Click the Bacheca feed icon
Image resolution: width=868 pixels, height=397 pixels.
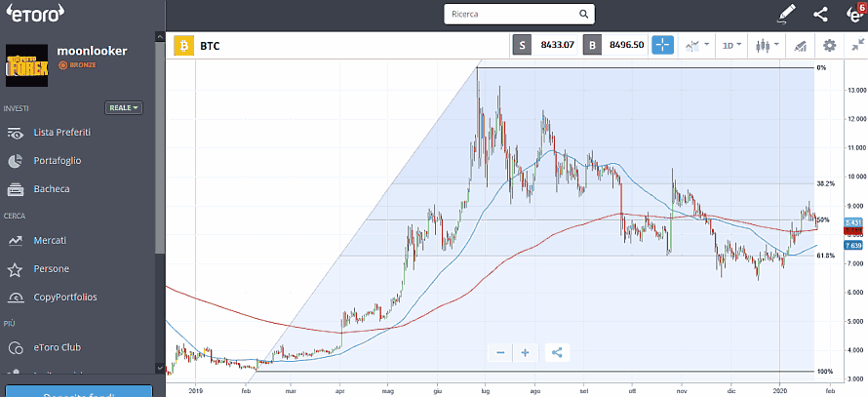coord(15,189)
